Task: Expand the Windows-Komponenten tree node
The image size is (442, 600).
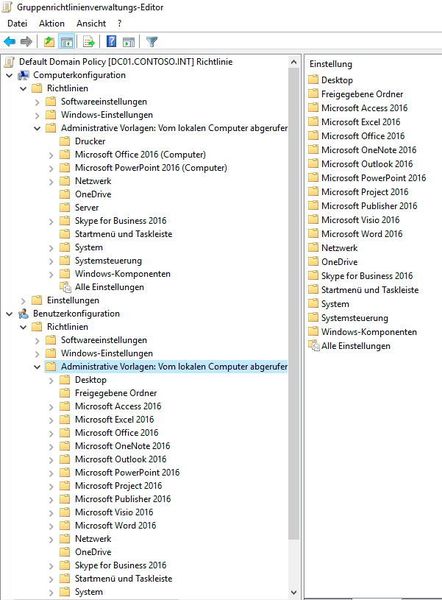Action: tap(51, 274)
